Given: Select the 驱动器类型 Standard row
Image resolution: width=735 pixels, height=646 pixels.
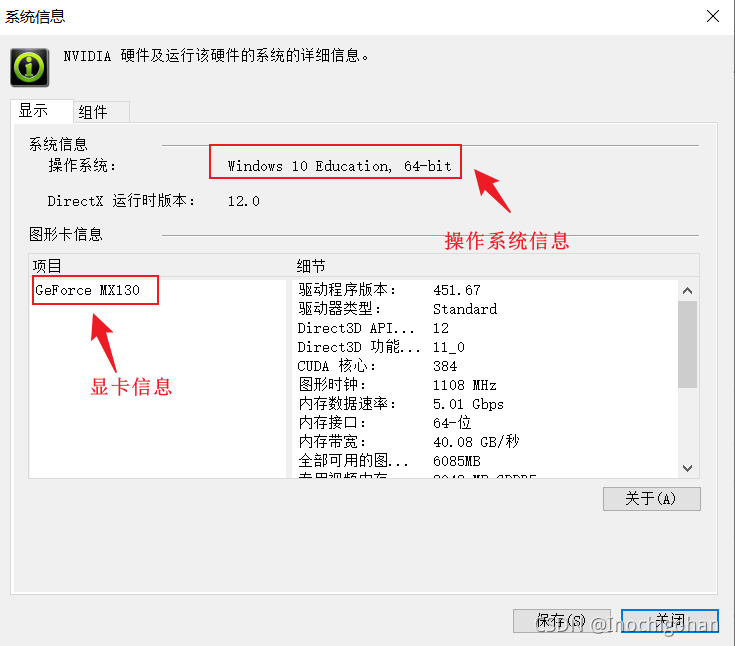Looking at the screenshot, I should click(485, 309).
